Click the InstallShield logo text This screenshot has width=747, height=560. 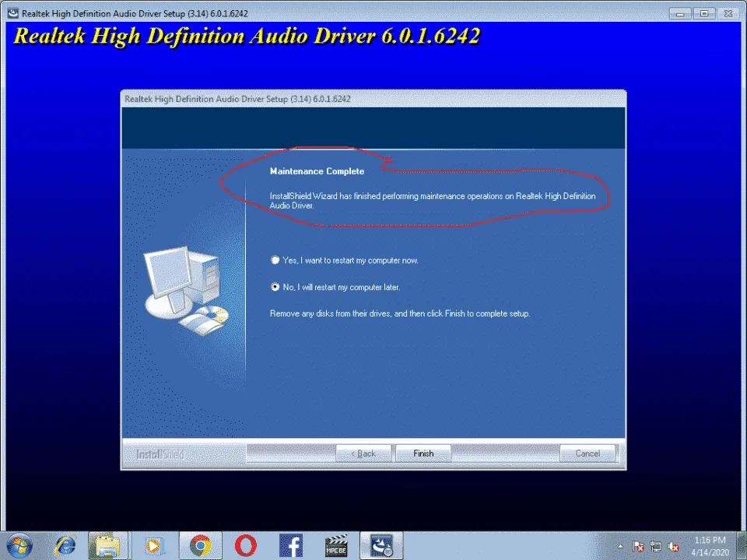tap(160, 454)
